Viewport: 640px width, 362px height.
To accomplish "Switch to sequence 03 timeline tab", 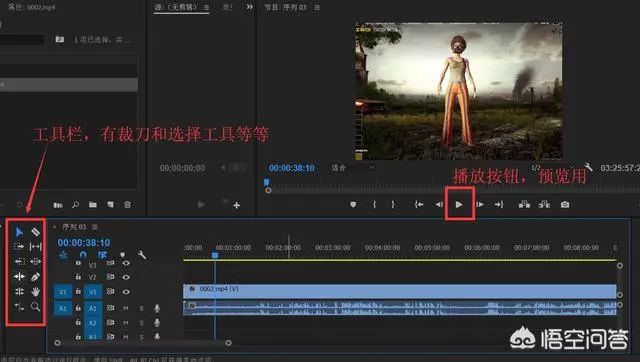I will pyautogui.click(x=74, y=227).
